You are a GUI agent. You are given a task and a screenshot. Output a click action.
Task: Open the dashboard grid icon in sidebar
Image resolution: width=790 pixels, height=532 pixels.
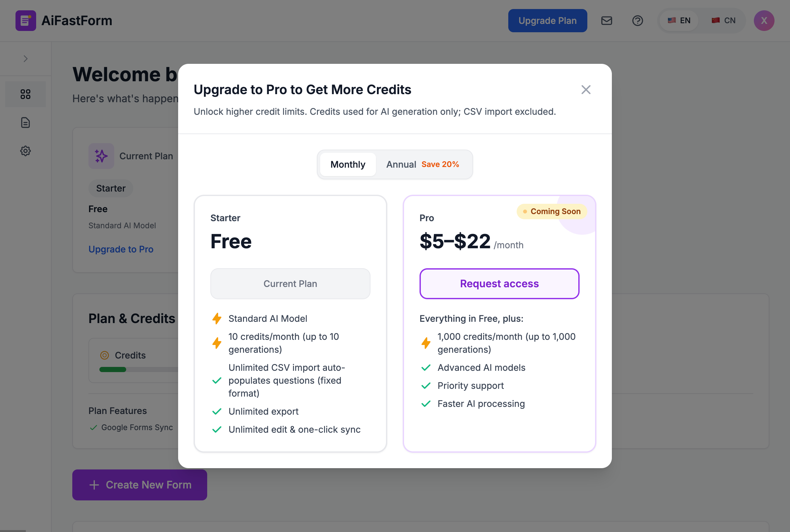tap(25, 94)
